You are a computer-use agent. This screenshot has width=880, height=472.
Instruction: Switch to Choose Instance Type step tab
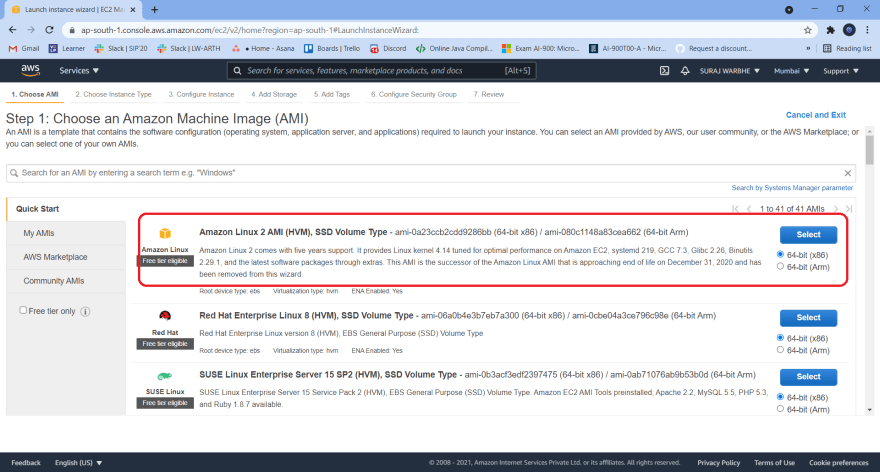(113, 94)
